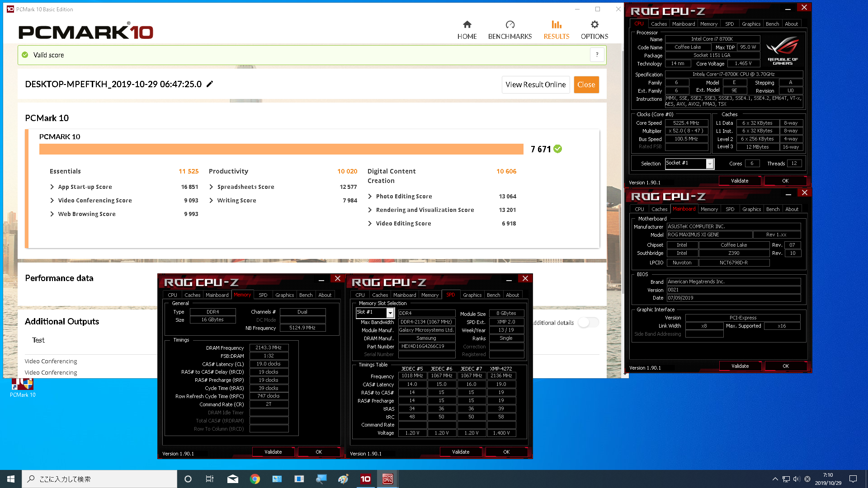The width and height of the screenshot is (868, 488).
Task: Click the ROG CPU-Z taskbar icon
Action: click(x=387, y=479)
